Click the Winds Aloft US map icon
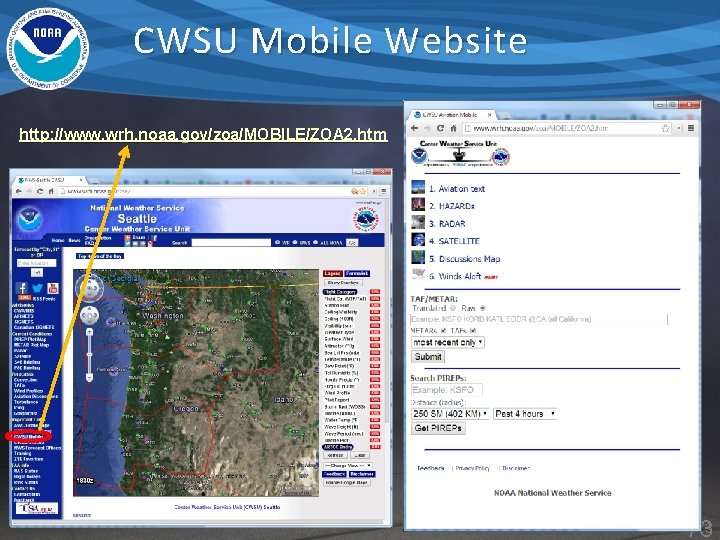Viewport: 720px width, 540px height. coord(418,275)
